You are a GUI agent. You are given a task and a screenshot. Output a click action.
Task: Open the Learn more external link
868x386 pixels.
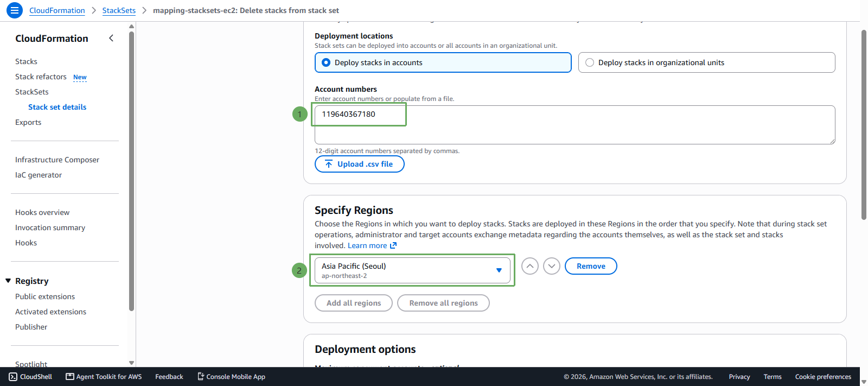click(x=372, y=245)
